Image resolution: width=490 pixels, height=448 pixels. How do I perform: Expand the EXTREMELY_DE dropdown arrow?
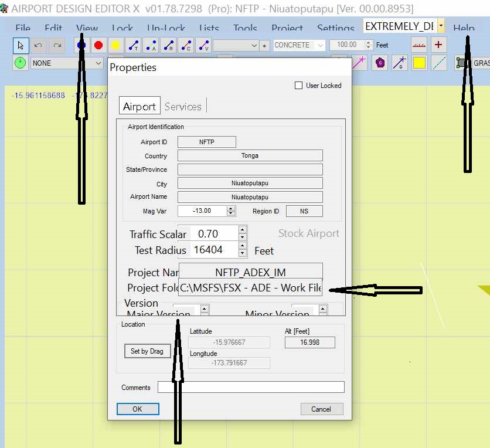pos(441,26)
